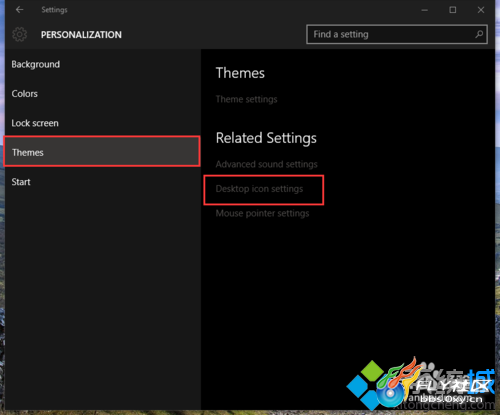
Task: Click the Settings title bar text
Action: (54, 10)
